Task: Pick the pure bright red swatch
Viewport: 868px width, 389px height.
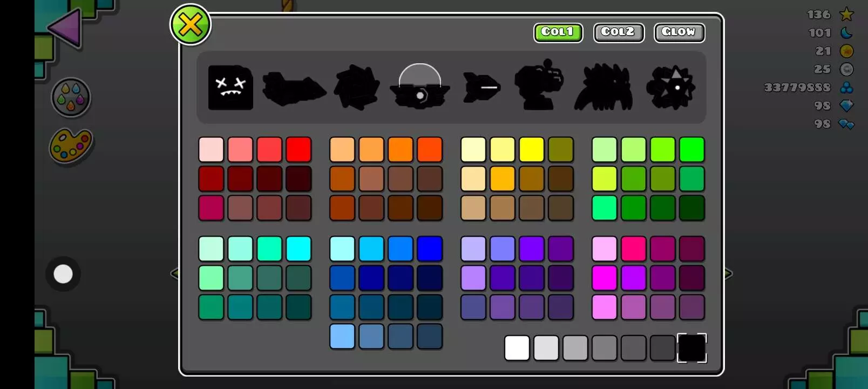Action: (299, 150)
